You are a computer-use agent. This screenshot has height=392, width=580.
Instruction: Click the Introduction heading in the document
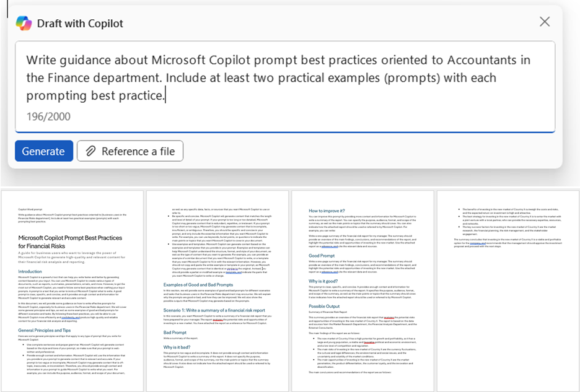click(30, 271)
